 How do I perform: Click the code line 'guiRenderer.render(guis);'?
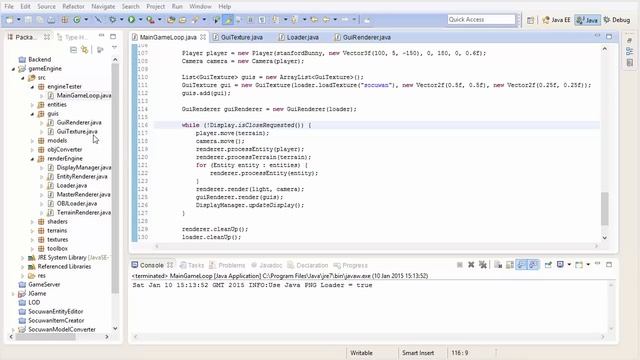click(x=239, y=197)
